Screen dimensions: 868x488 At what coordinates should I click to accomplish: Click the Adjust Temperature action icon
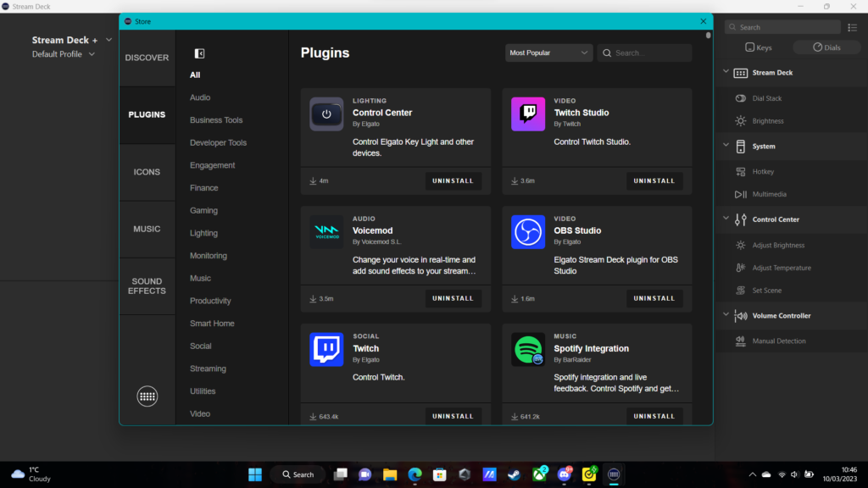click(x=741, y=268)
